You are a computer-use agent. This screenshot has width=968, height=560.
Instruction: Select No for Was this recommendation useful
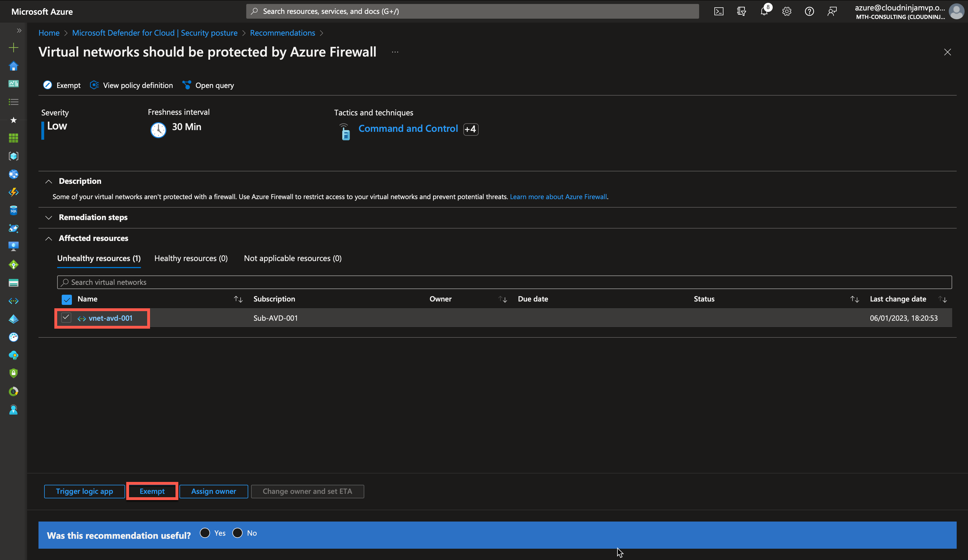[237, 533]
